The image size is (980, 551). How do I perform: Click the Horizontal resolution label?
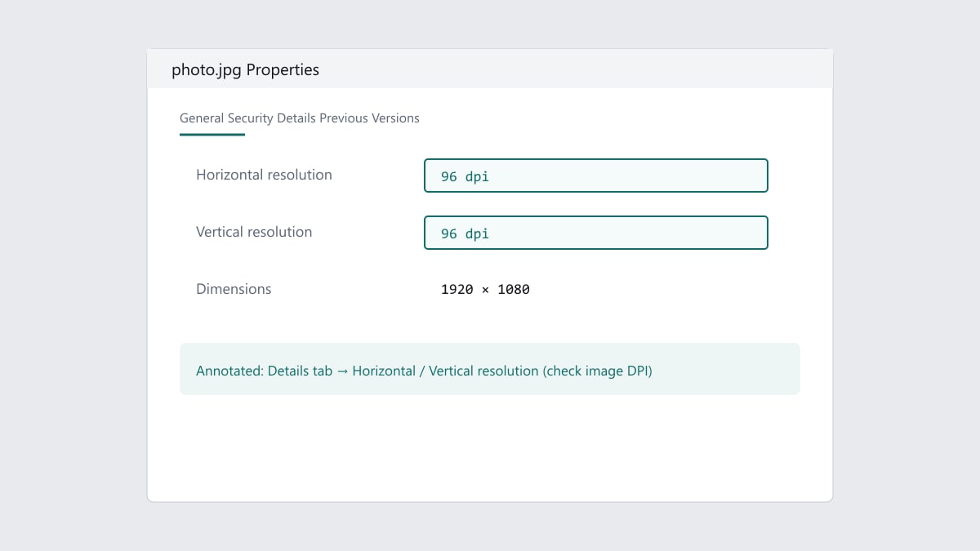(x=264, y=175)
